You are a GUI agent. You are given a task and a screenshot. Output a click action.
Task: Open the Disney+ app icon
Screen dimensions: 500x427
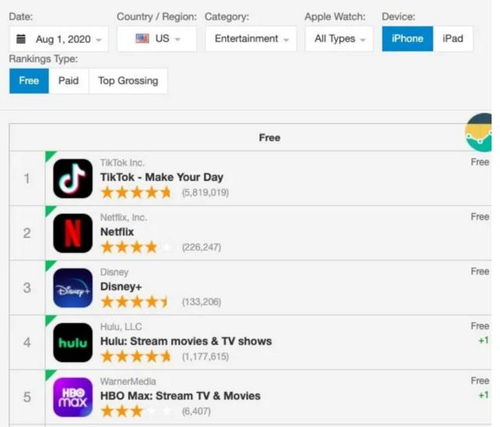click(x=73, y=288)
